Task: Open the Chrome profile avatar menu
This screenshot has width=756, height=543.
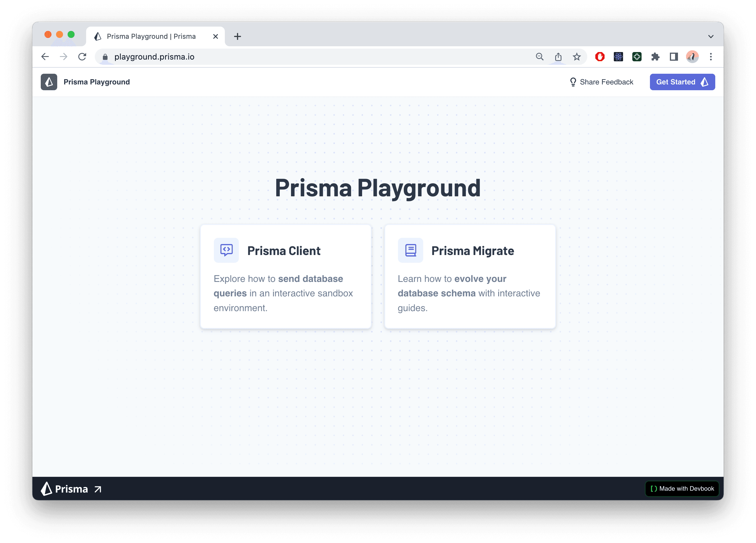Action: coord(692,57)
